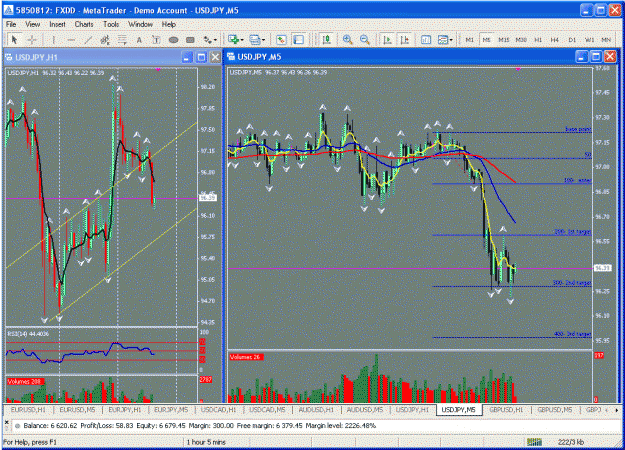Pick the Fibonacci retracement tool
The height and width of the screenshot is (450, 625).
tap(122, 39)
